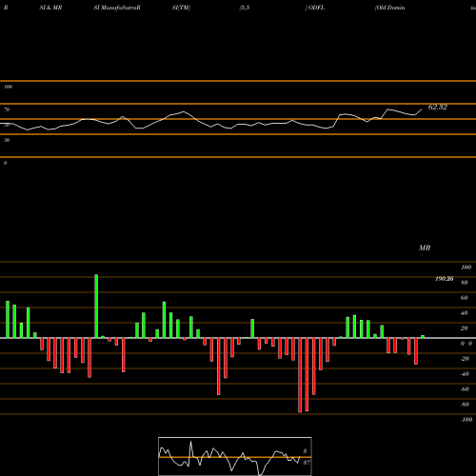Viewport: 476px width, 476px height.
Task: Click the 30 level label on RSI panel
Action: 7,140
